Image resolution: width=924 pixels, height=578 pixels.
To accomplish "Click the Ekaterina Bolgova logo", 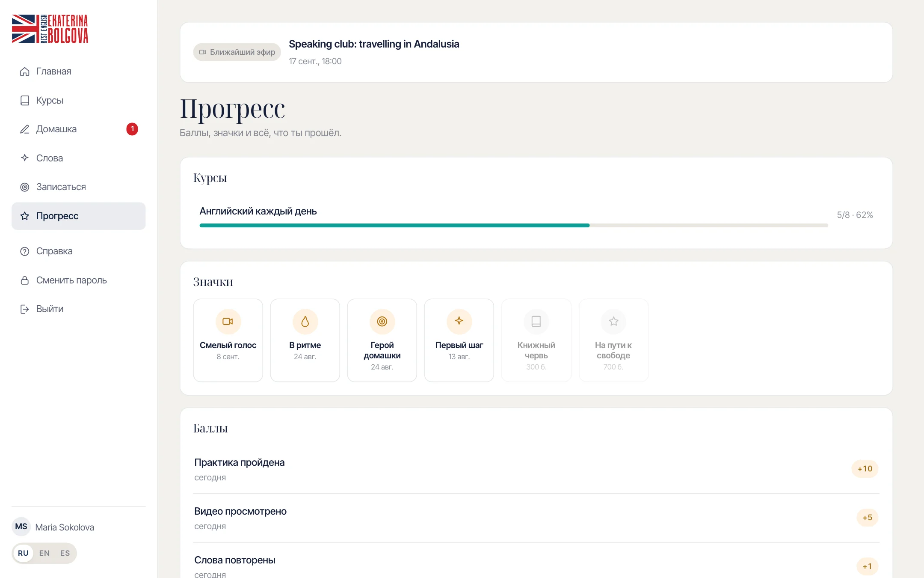I will [x=50, y=29].
